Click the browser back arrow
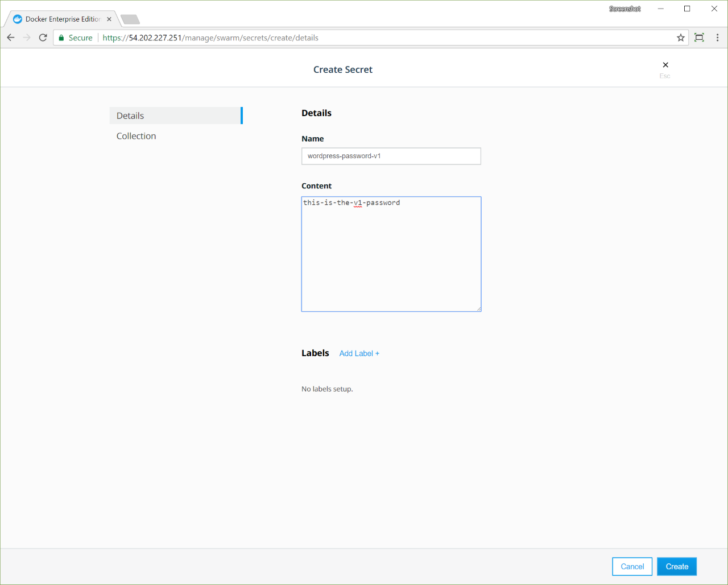The image size is (728, 585). pyautogui.click(x=11, y=38)
